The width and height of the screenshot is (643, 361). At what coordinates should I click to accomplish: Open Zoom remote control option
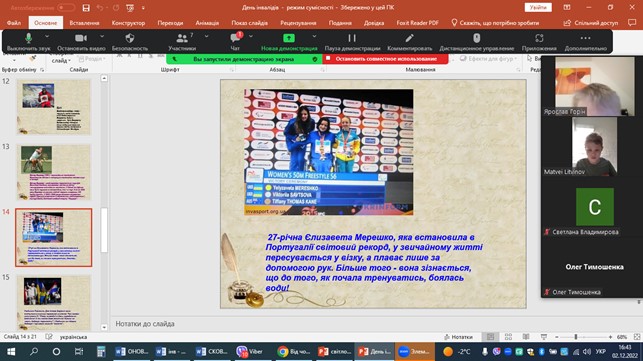point(477,42)
